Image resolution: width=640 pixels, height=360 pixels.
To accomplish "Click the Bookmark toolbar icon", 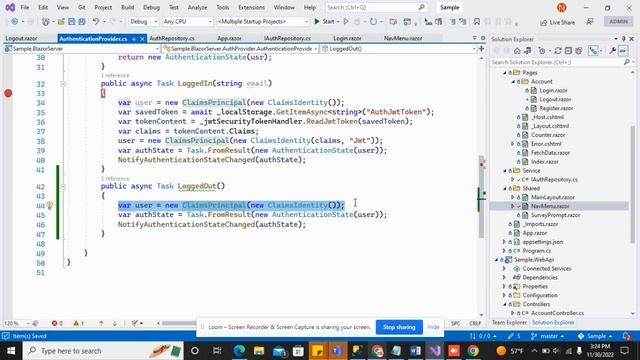I will (x=477, y=22).
